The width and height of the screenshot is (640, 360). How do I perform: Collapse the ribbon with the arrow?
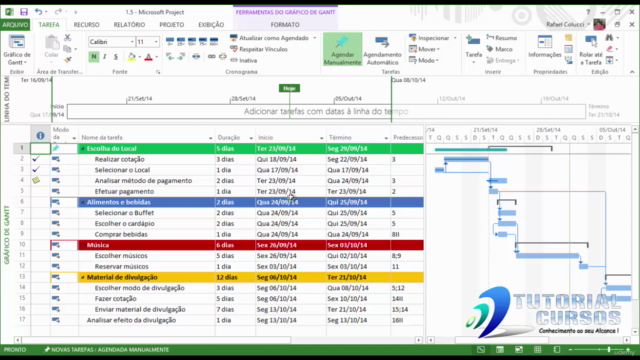632,72
